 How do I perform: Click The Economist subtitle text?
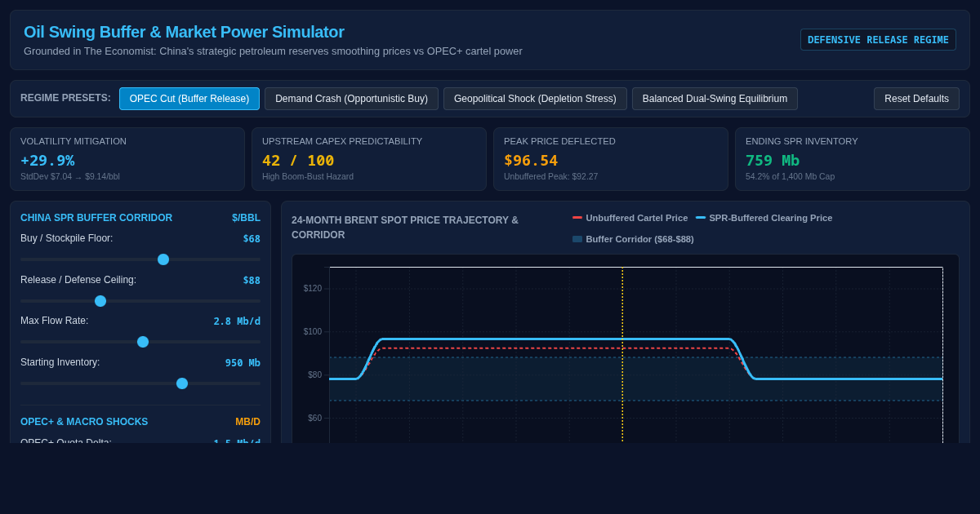click(273, 51)
